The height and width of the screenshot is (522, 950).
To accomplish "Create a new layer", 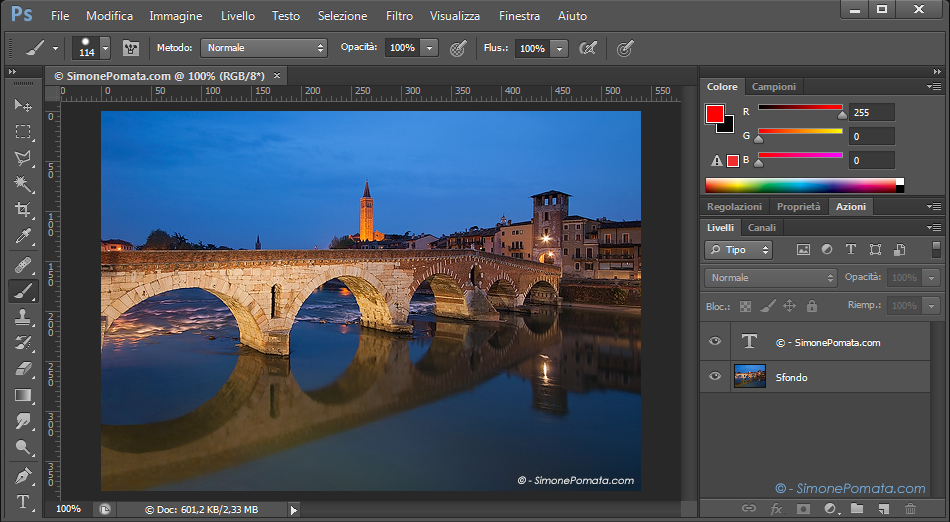I will pos(883,509).
